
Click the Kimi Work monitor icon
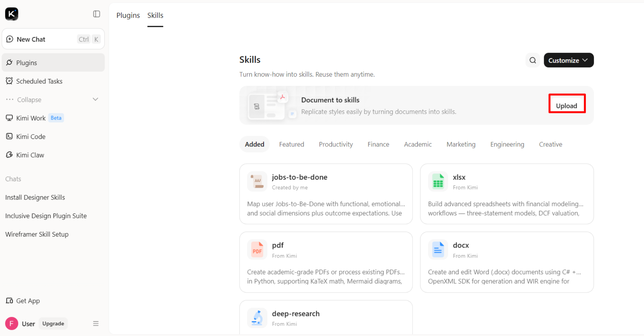click(9, 118)
